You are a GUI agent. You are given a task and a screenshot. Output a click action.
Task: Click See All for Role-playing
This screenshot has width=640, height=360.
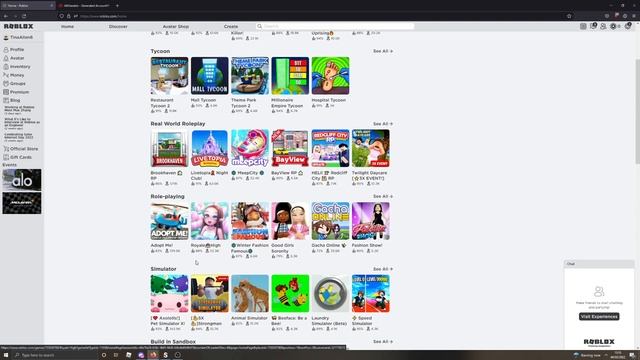point(383,196)
